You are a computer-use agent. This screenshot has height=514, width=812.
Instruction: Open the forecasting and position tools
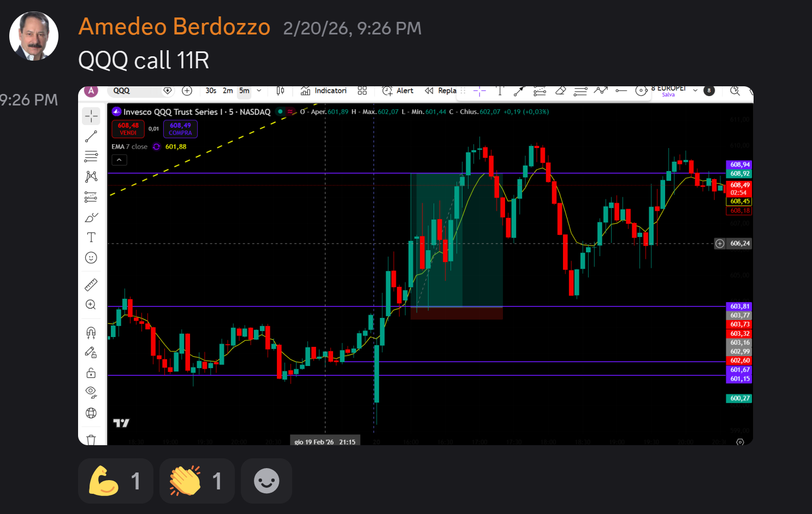coord(91,197)
